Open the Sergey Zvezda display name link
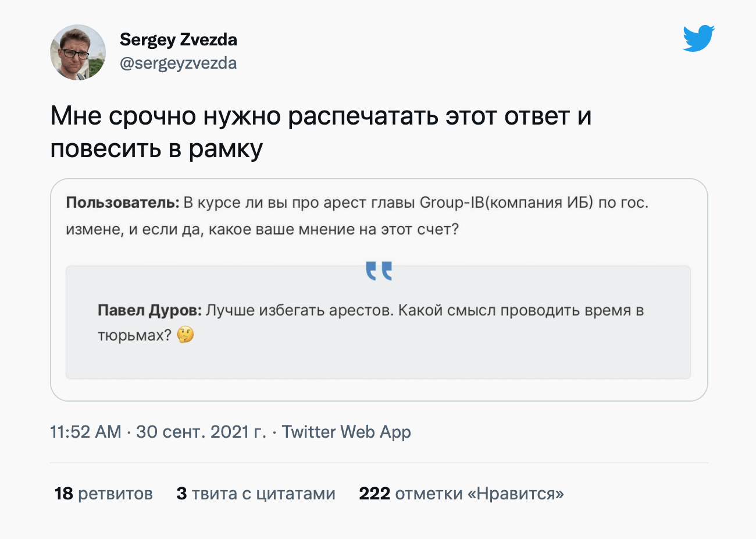The image size is (756, 539). pyautogui.click(x=178, y=40)
